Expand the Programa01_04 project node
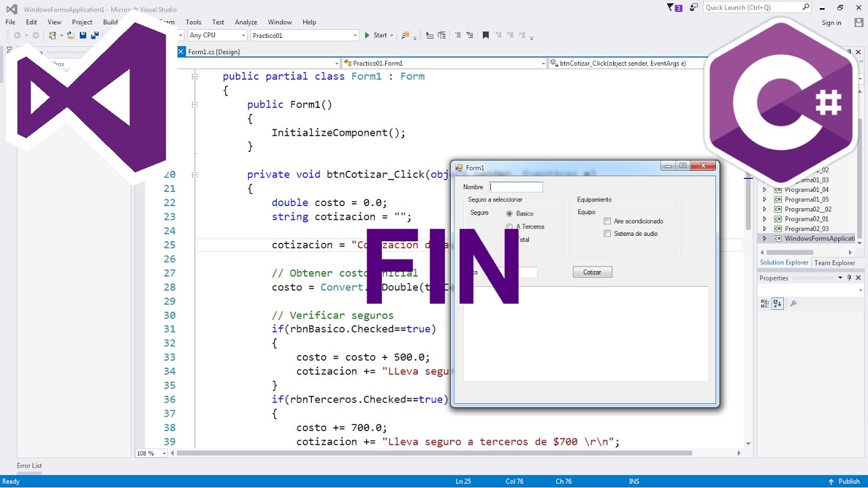 [x=765, y=190]
